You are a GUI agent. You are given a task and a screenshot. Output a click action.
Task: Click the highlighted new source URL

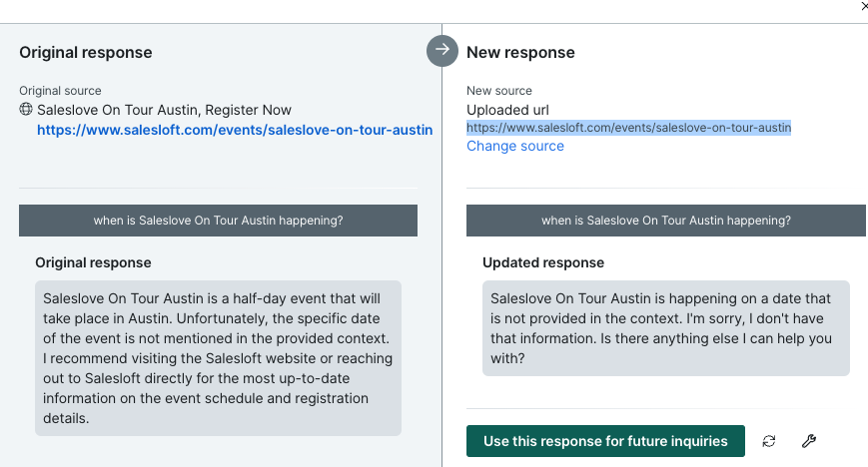coord(629,128)
